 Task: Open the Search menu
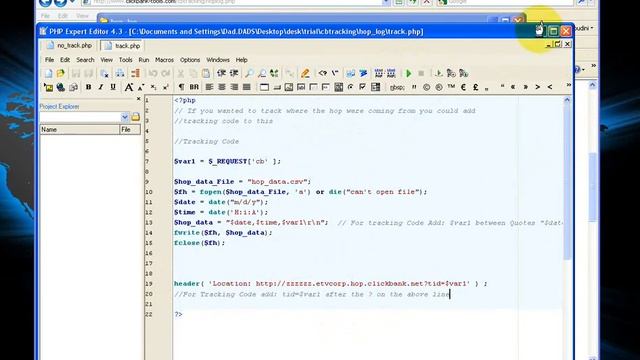point(85,60)
